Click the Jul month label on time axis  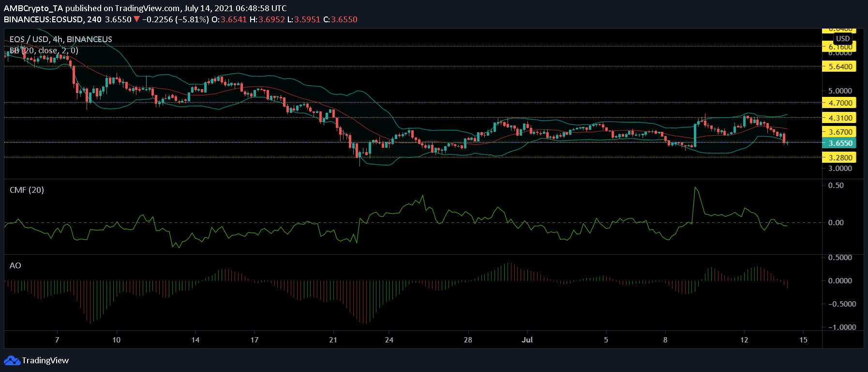point(527,340)
